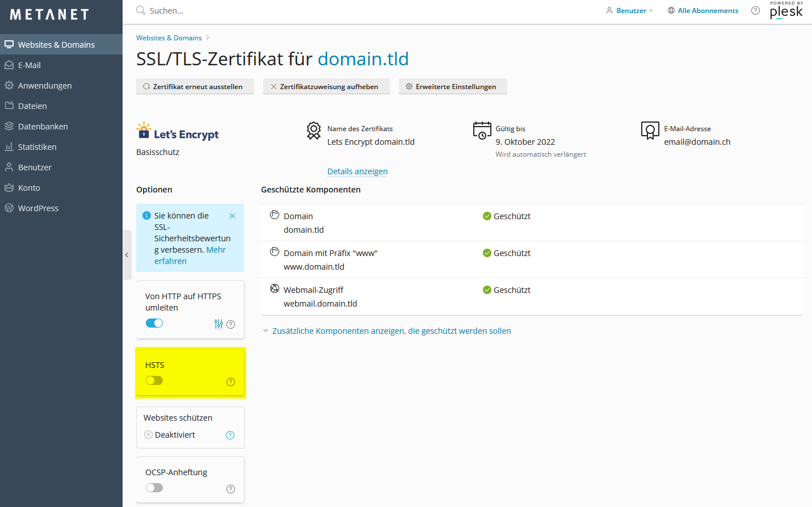
Task: Expand Zusätzliche Komponenten anzeigen section
Action: pyautogui.click(x=391, y=331)
